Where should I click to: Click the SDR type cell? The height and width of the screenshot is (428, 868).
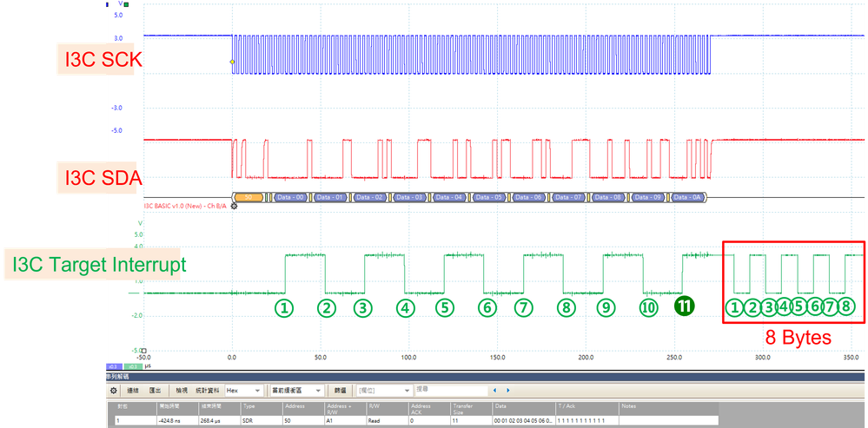[x=262, y=421]
